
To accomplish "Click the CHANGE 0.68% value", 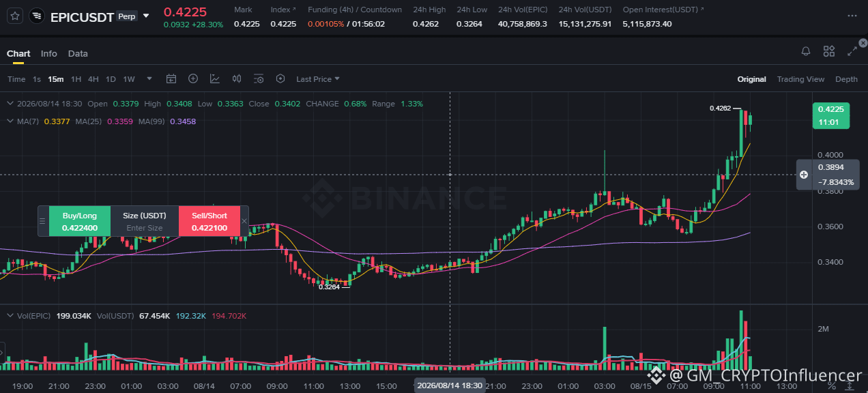I will [355, 104].
